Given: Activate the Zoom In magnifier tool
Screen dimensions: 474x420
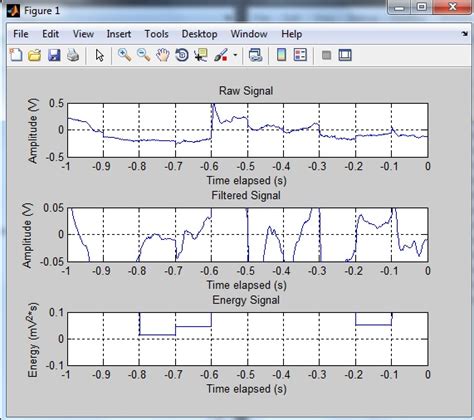Looking at the screenshot, I should 124,55.
